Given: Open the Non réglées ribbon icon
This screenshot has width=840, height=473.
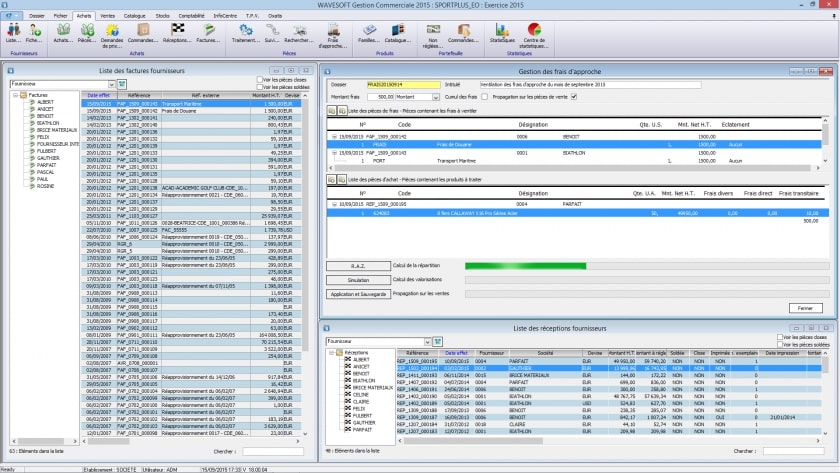Looking at the screenshot, I should tap(433, 36).
